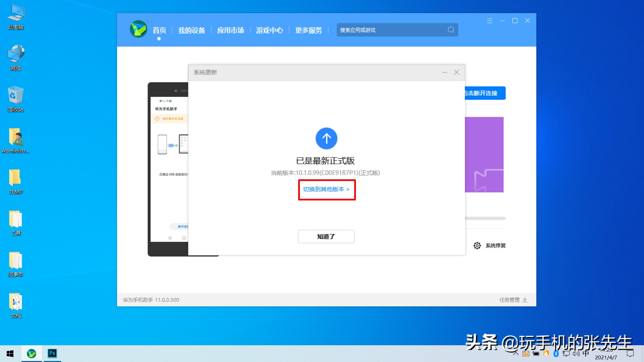
Task: Click the purple puzzle card thumbnail
Action: tap(484, 155)
